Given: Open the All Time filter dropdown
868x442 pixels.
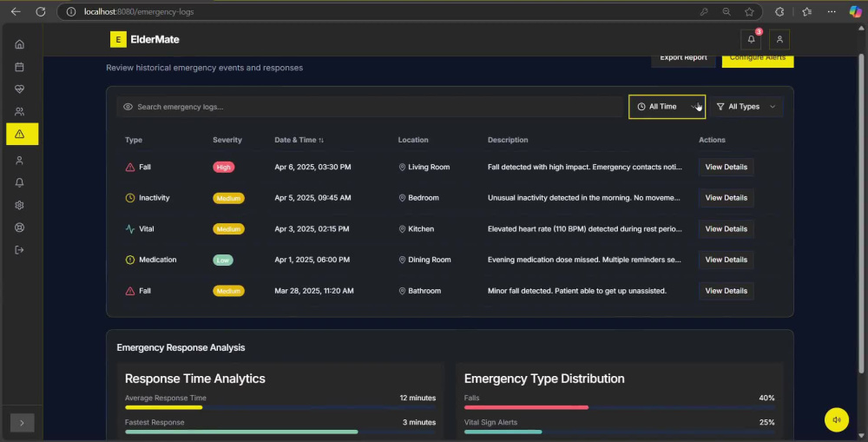Looking at the screenshot, I should click(x=667, y=106).
